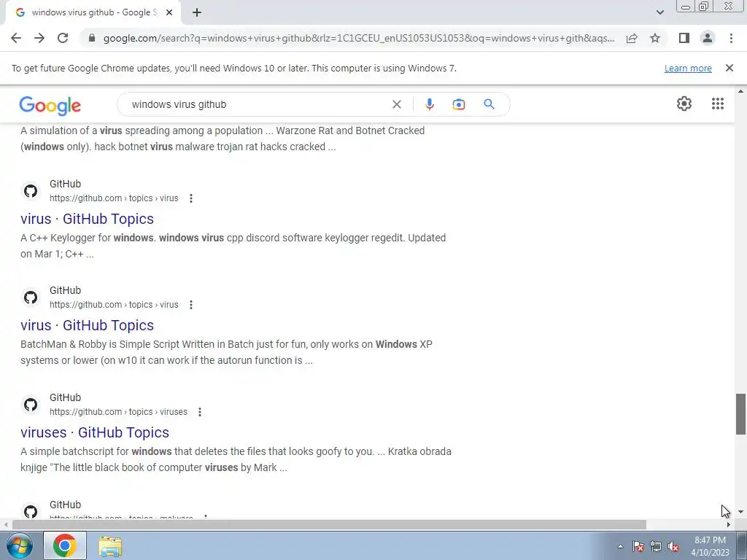
Task: Search by image with the camera icon
Action: pyautogui.click(x=458, y=104)
